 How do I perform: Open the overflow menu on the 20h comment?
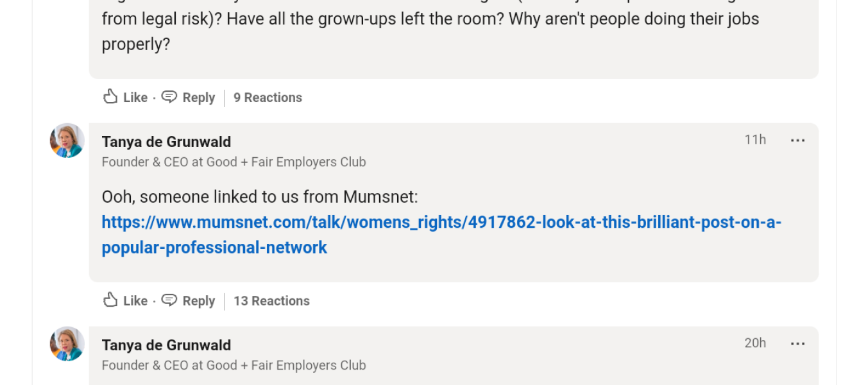point(797,343)
